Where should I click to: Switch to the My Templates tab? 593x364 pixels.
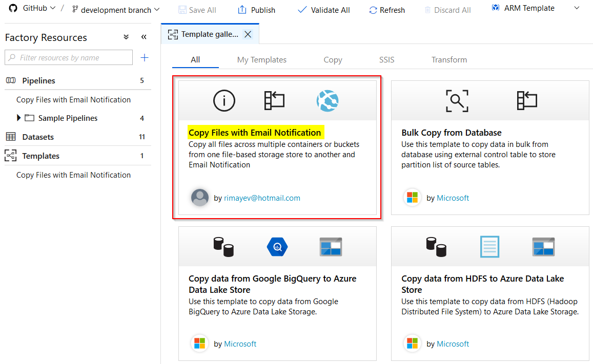[x=262, y=60]
